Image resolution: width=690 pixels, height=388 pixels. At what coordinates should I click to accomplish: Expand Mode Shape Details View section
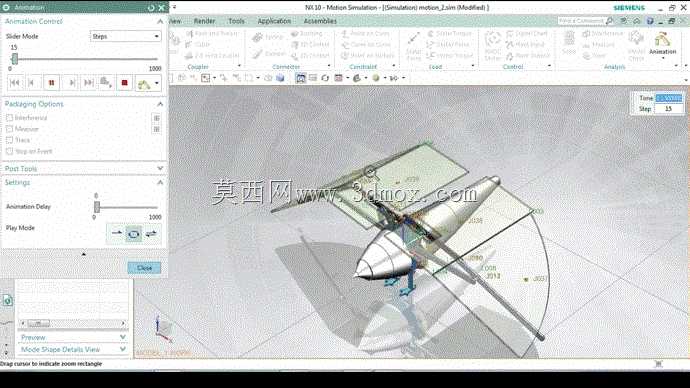click(123, 349)
